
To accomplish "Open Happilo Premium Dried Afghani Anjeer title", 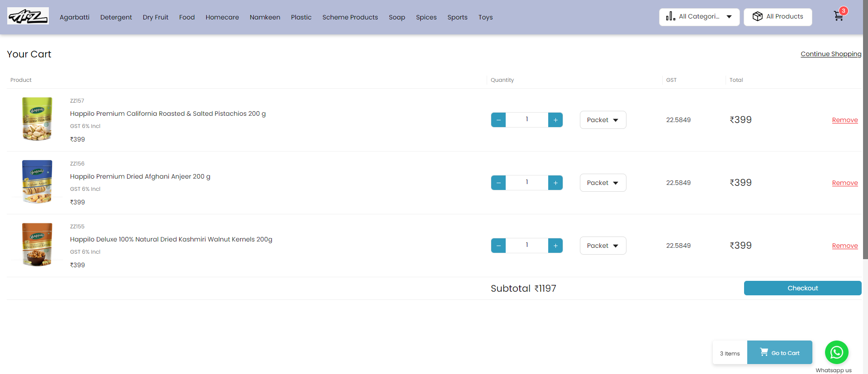I will click(140, 176).
